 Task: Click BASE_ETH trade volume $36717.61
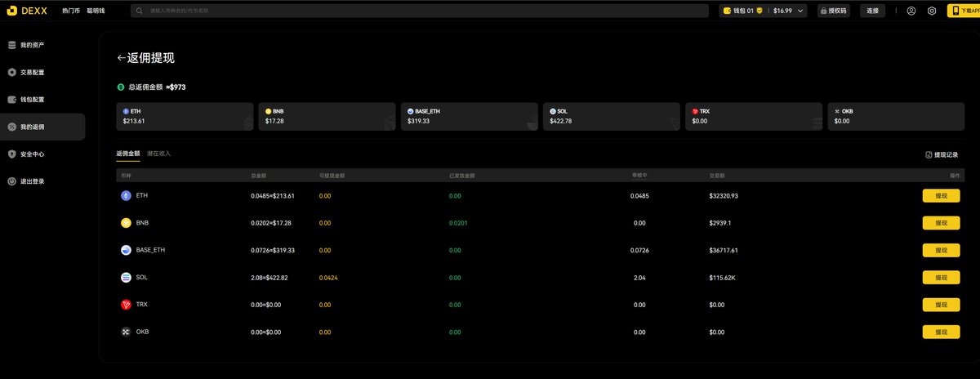pyautogui.click(x=724, y=250)
